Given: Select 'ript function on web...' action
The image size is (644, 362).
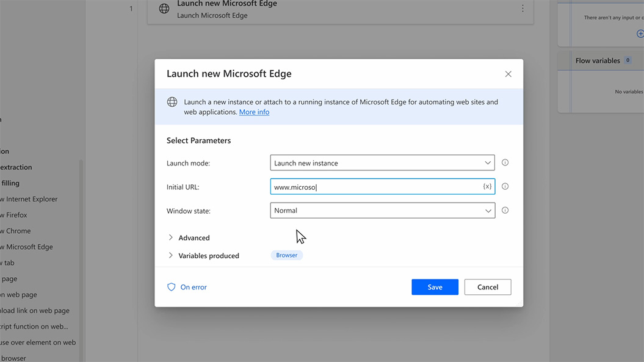Looking at the screenshot, I should 34,327.
